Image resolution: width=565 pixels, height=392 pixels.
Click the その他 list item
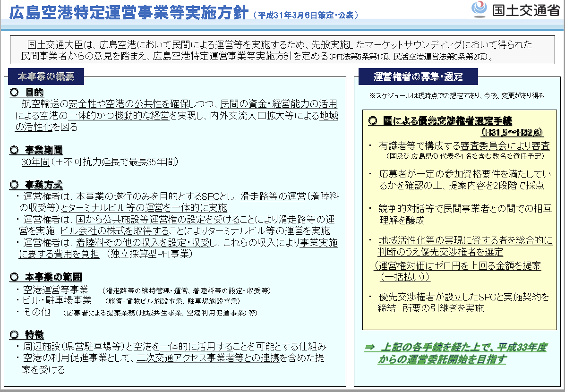[x=36, y=312]
